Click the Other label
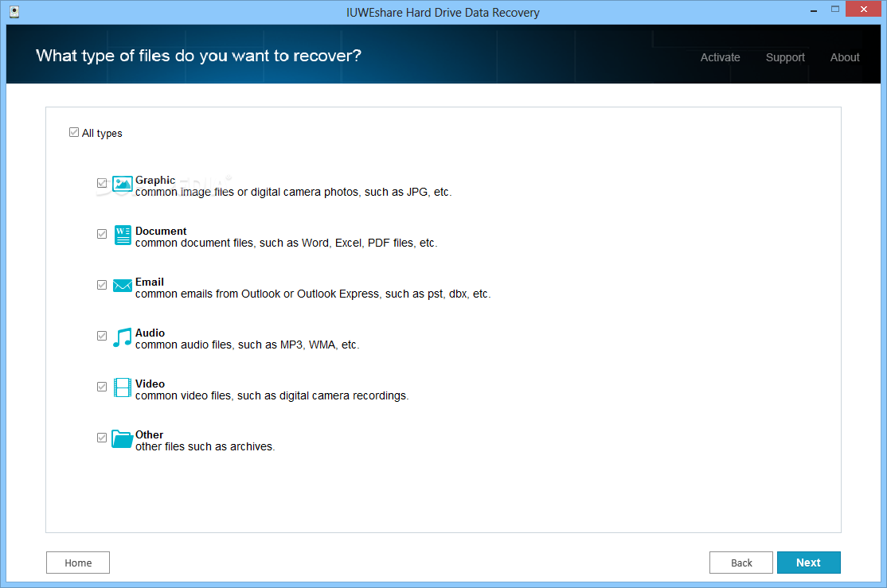 150,434
